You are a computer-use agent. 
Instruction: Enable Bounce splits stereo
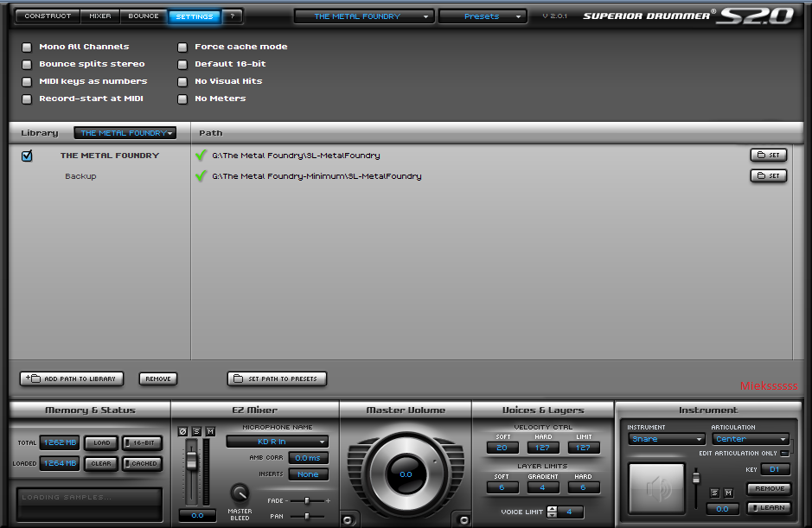tap(27, 65)
